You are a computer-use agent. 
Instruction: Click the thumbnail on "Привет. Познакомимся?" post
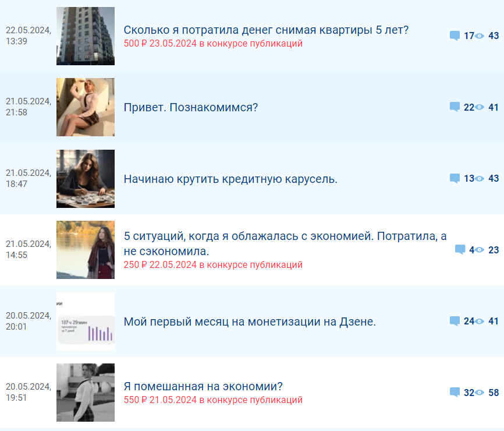(x=85, y=107)
